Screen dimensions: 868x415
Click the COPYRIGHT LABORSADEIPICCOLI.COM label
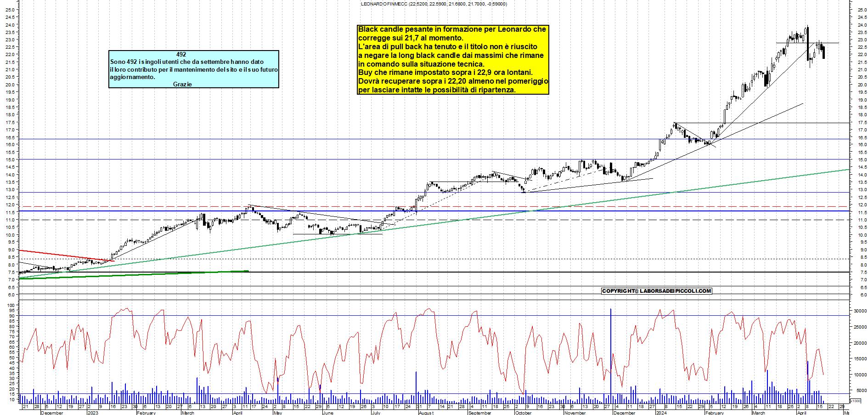pos(656,291)
